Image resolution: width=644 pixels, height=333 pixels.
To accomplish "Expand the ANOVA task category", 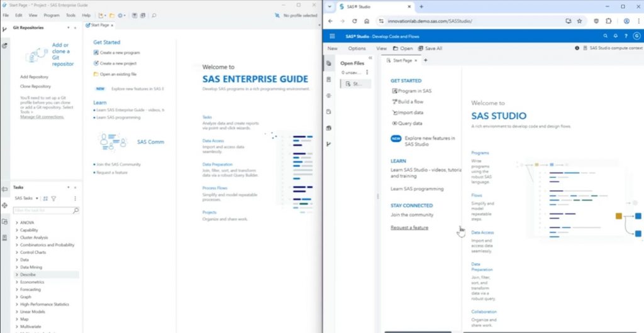I will tap(17, 222).
